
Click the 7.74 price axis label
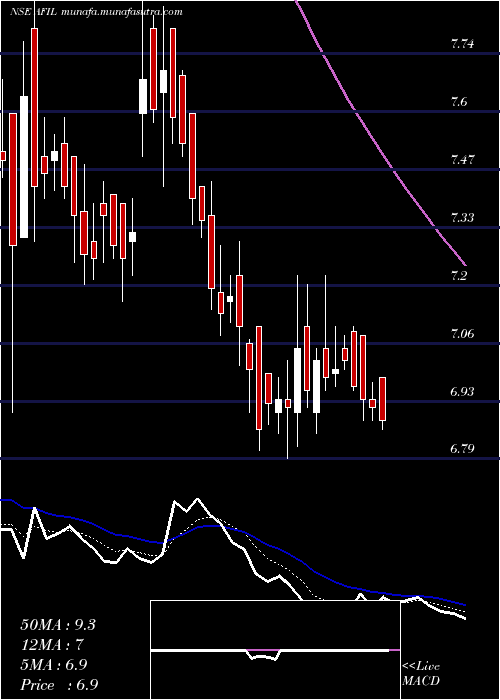pos(462,44)
